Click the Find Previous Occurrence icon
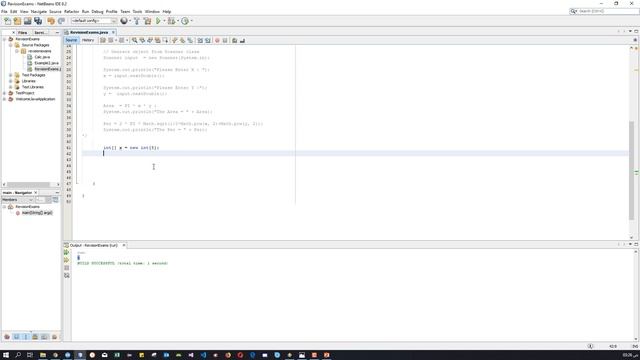This screenshot has width=640, height=360. (x=142, y=40)
